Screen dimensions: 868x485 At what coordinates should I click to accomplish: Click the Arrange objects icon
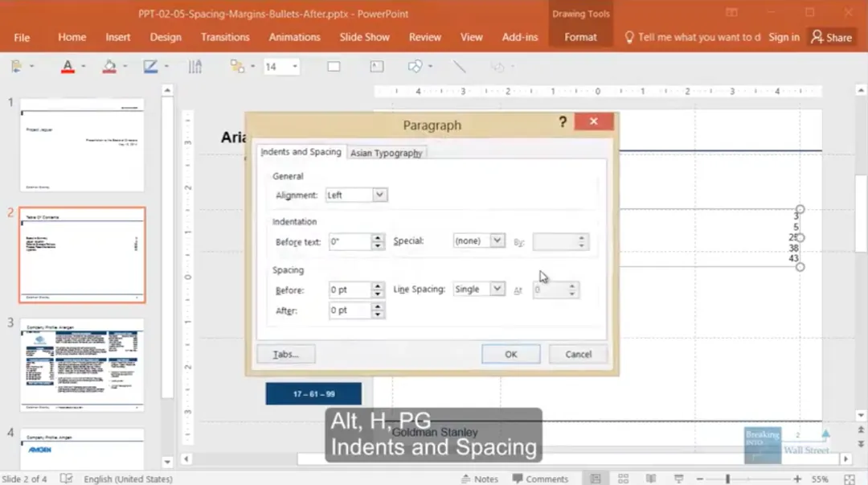237,67
